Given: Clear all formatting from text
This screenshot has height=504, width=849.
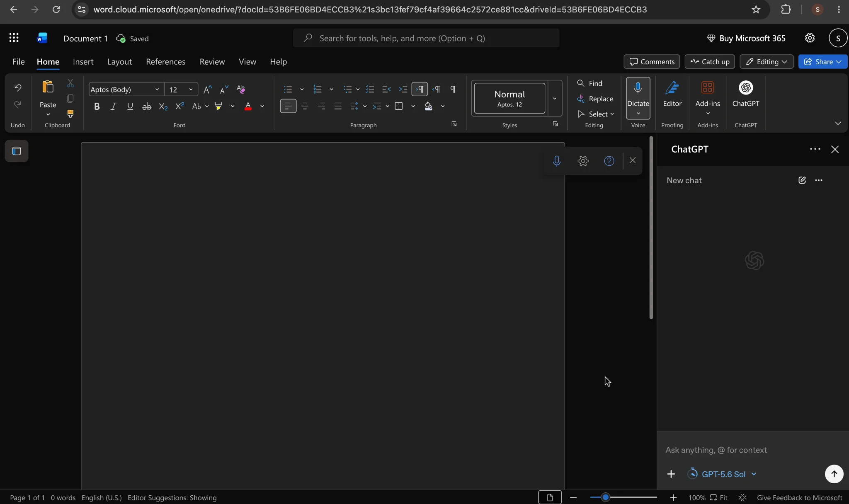Looking at the screenshot, I should [241, 90].
